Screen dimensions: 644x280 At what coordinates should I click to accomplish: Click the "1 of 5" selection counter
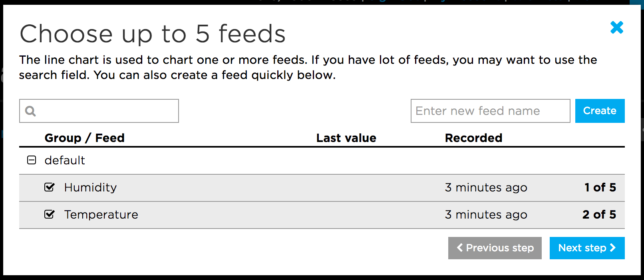[600, 187]
